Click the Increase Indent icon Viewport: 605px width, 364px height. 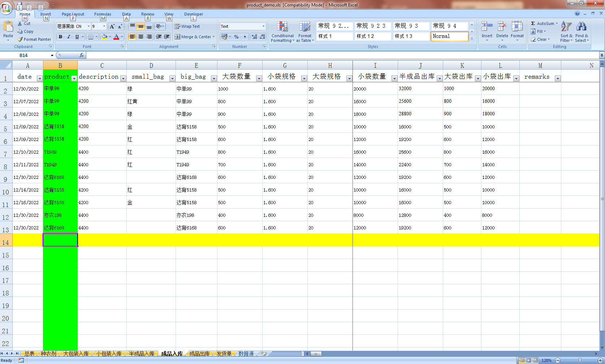pyautogui.click(x=167, y=37)
